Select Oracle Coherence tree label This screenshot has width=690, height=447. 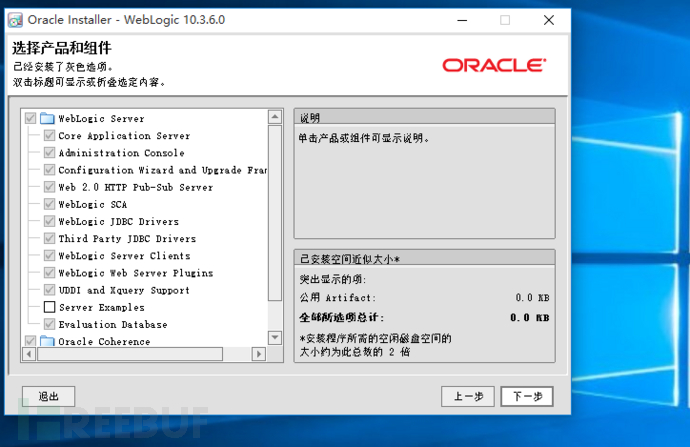pos(104,341)
